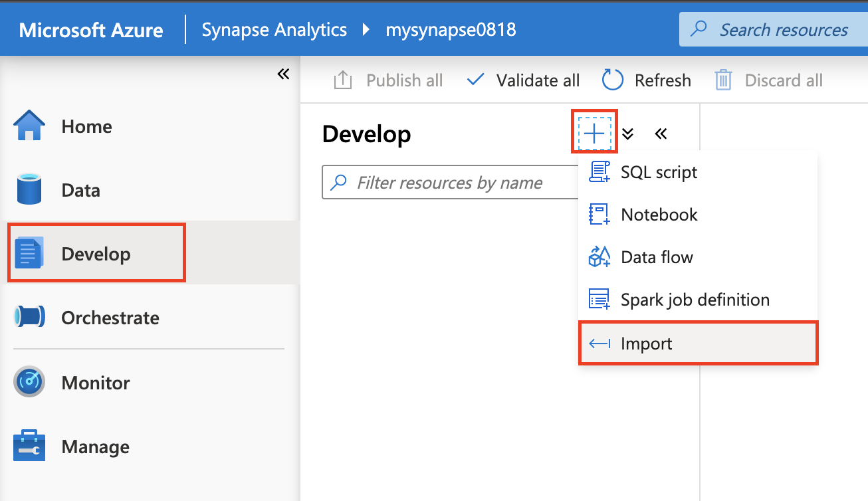This screenshot has width=868, height=501.
Task: Click the Validate all label
Action: coord(538,80)
